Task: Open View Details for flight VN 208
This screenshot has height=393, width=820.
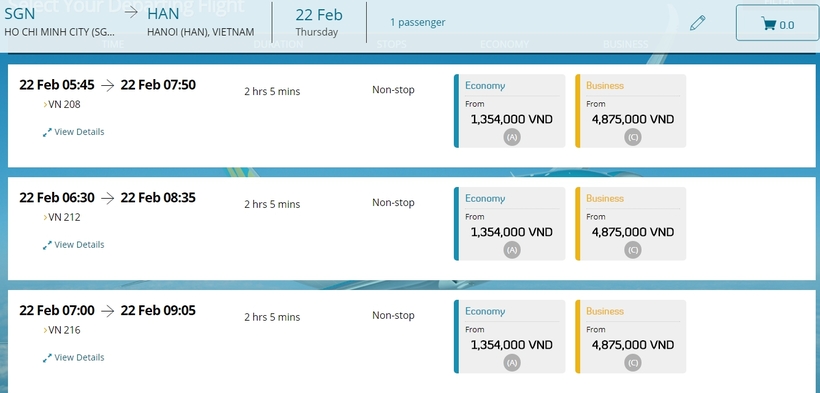Action: point(79,132)
